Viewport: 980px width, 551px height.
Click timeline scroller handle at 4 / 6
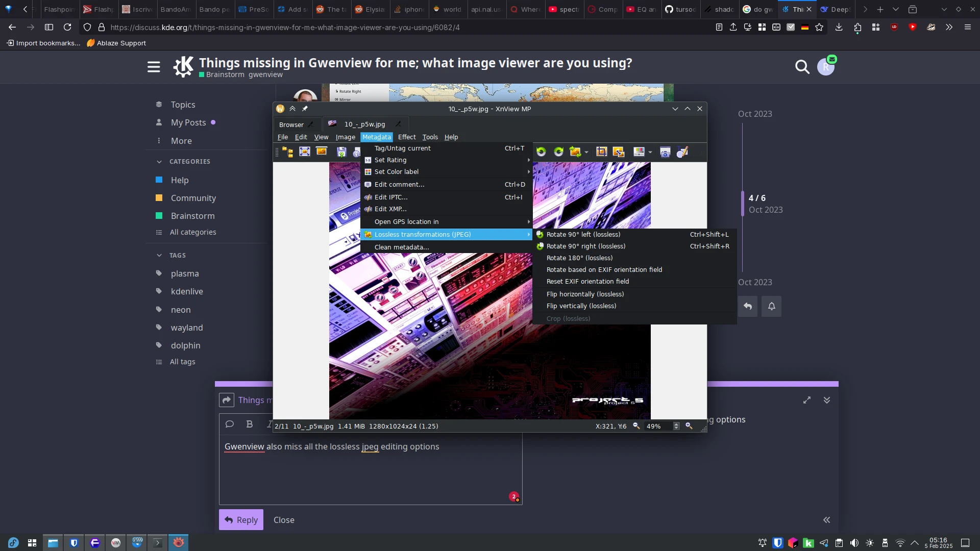(743, 203)
